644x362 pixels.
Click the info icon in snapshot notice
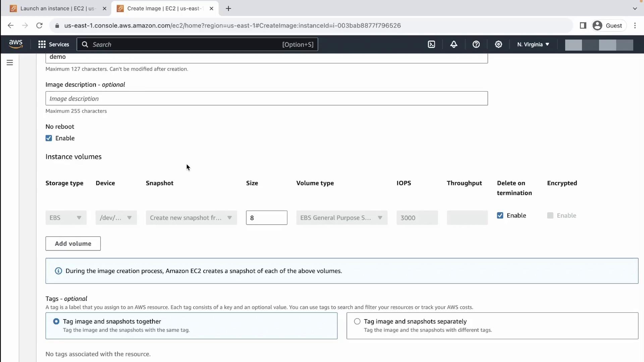pos(58,271)
